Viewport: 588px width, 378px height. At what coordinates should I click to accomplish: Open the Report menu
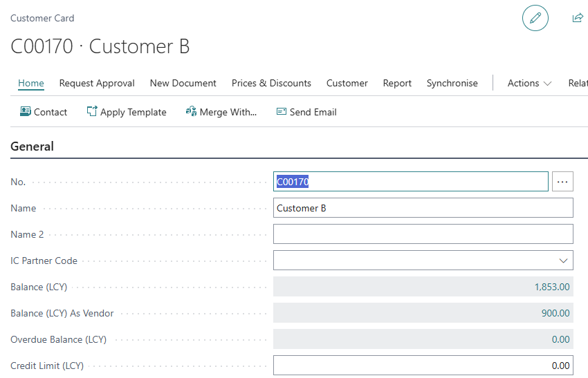point(397,83)
